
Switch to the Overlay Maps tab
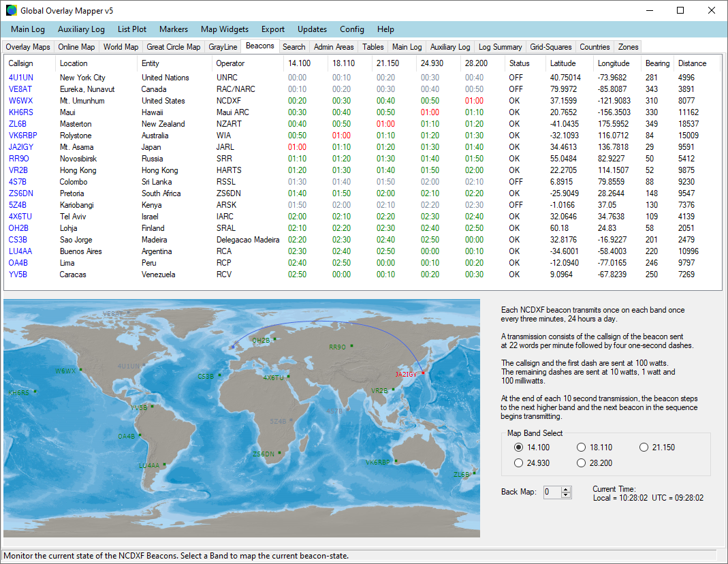[28, 47]
